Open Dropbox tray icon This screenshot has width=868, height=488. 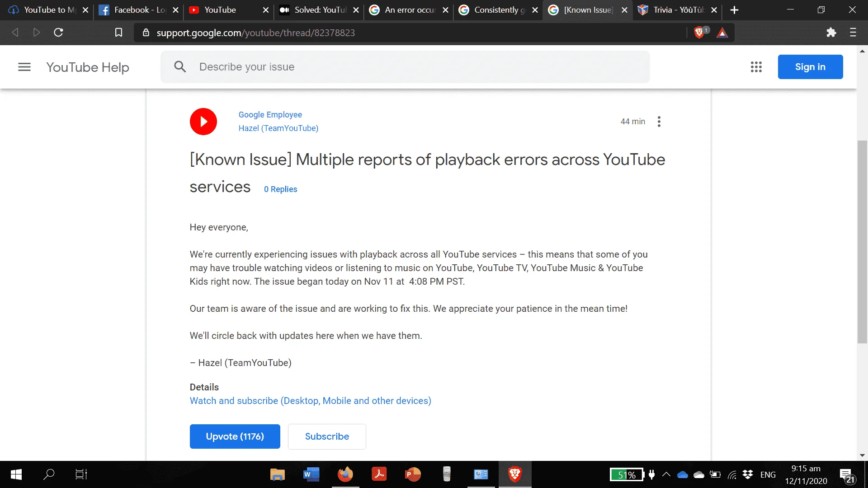click(748, 474)
